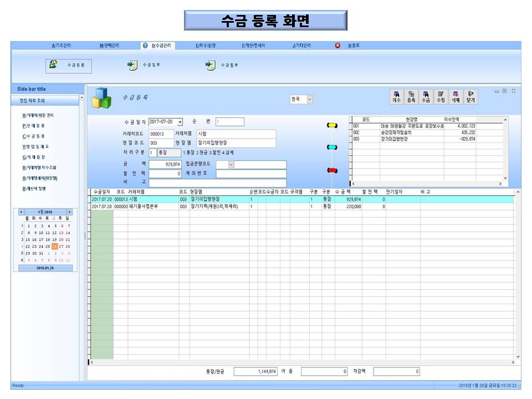The width and height of the screenshot is (532, 399).
Task: Open the 한국 language dropdown
Action: click(309, 100)
